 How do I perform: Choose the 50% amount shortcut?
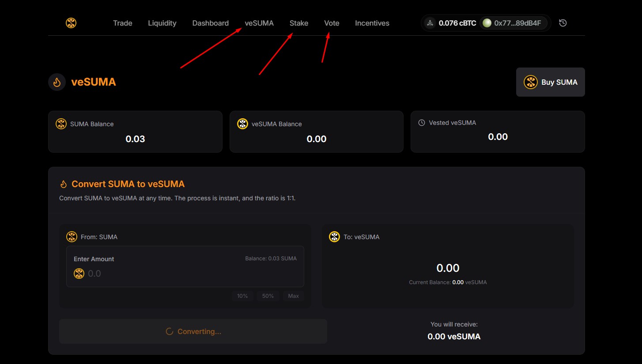point(268,296)
